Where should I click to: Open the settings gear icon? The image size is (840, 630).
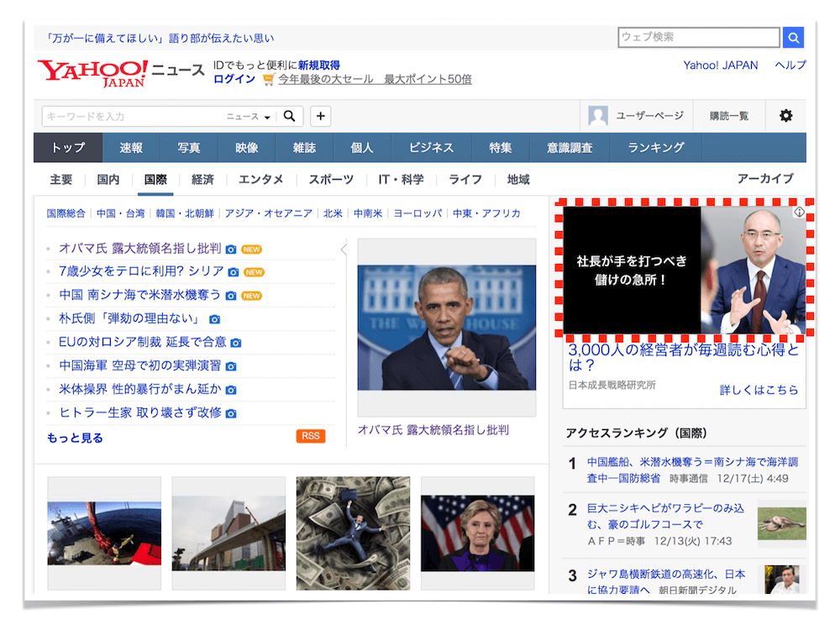[x=785, y=116]
